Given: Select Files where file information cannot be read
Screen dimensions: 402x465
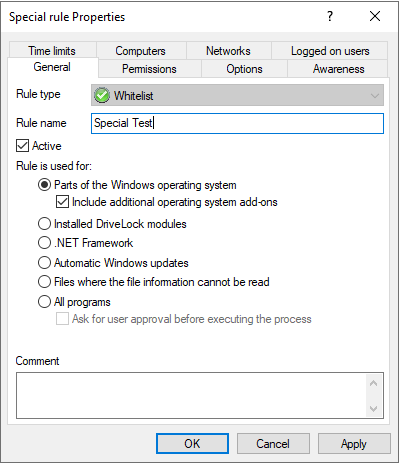Looking at the screenshot, I should pos(44,282).
